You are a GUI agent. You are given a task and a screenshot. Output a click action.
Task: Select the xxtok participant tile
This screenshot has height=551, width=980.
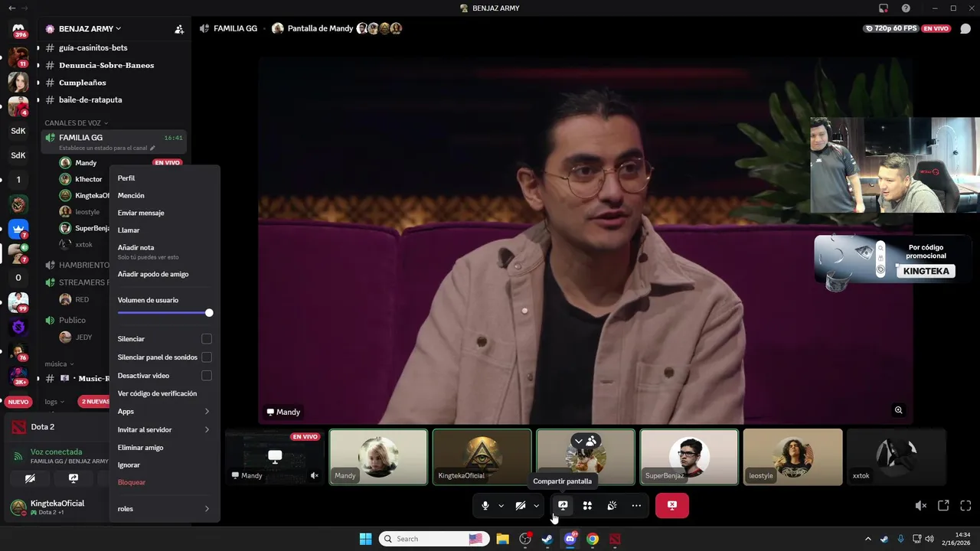[897, 457]
